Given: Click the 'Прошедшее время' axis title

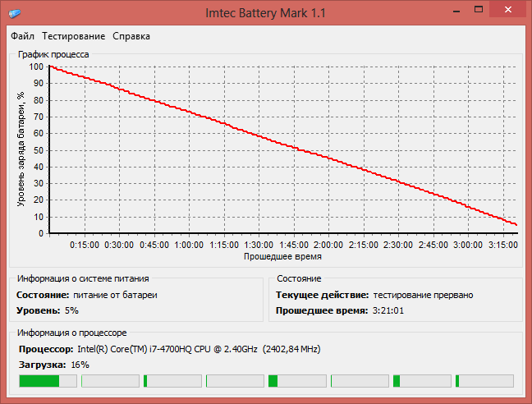Looking at the screenshot, I should pos(282,256).
